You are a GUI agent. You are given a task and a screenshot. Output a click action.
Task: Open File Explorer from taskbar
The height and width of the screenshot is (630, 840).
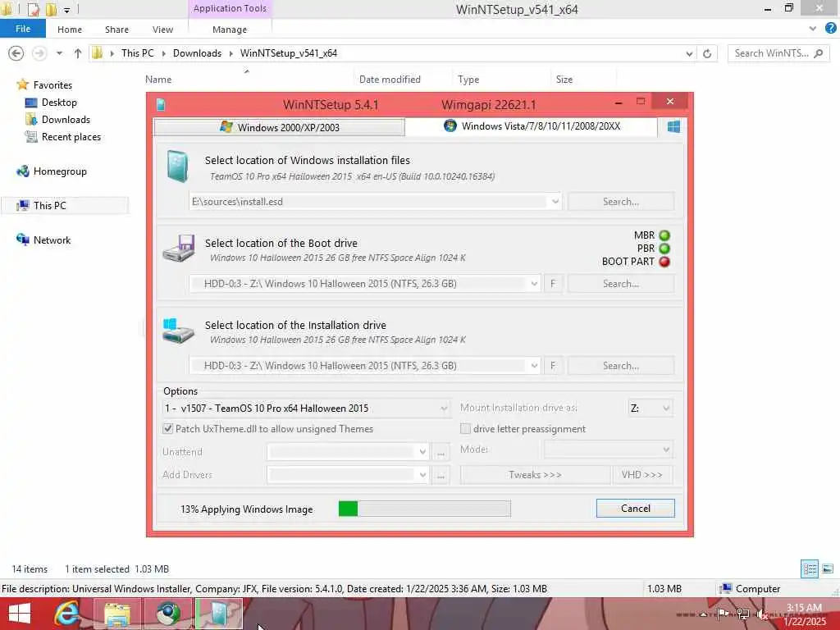[x=117, y=614]
